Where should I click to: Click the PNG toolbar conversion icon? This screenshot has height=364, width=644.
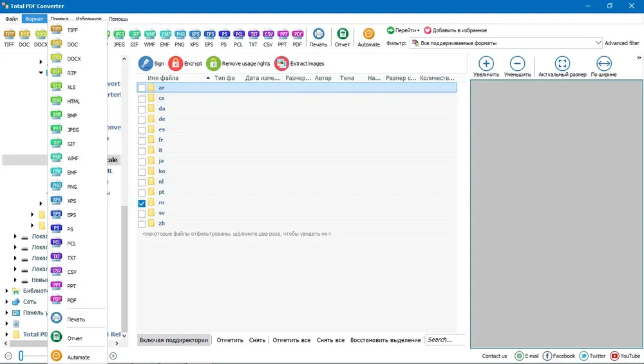180,38
